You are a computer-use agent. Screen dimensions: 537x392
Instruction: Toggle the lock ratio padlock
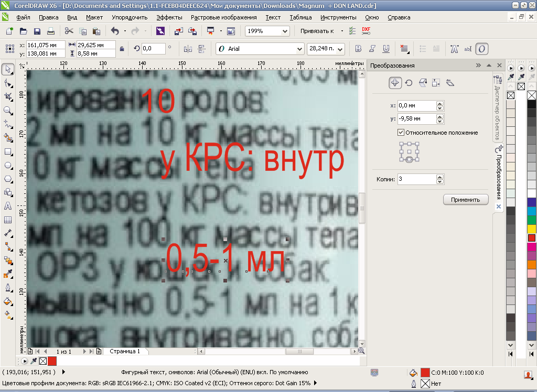[122, 49]
